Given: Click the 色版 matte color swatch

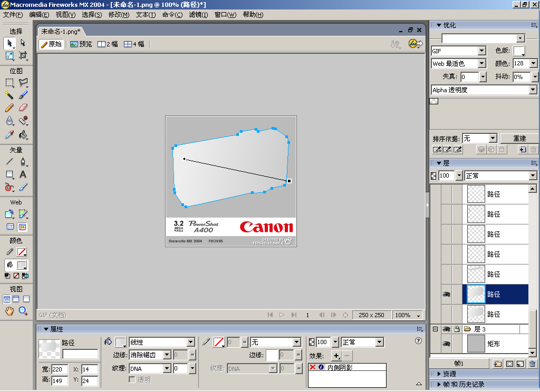Looking at the screenshot, I should pos(519,51).
